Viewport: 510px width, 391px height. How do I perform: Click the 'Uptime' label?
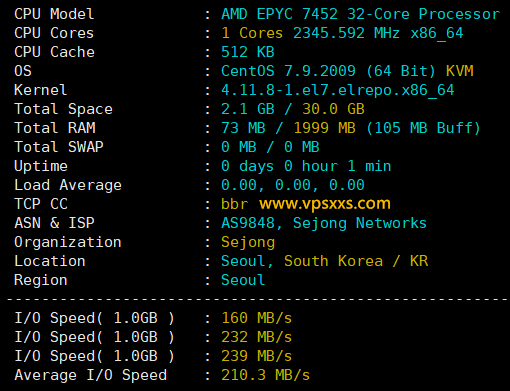pos(41,166)
